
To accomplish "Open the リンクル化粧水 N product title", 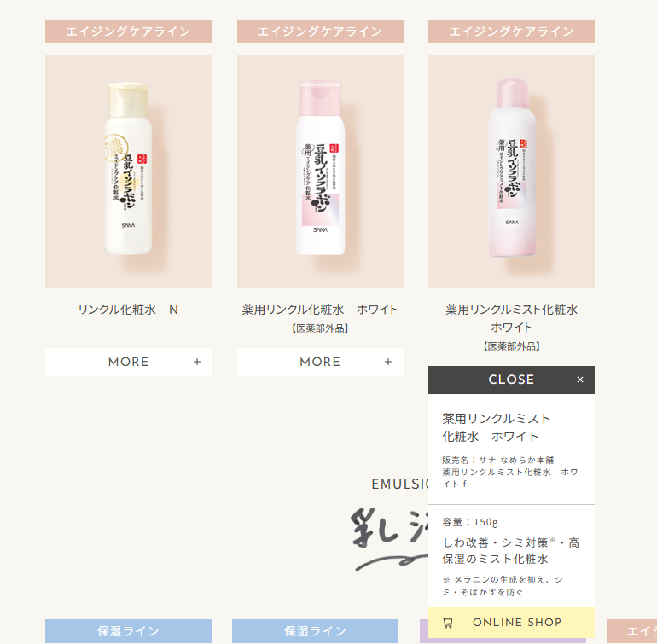I will tap(128, 310).
